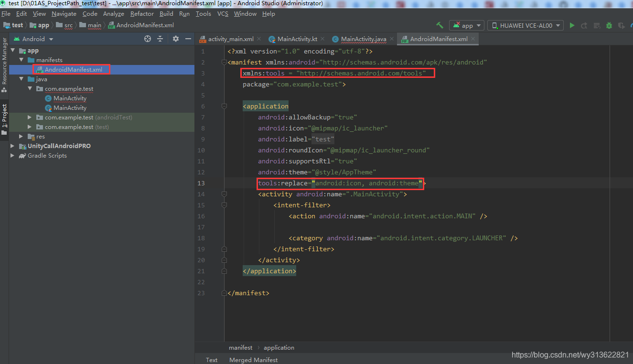The height and width of the screenshot is (364, 633).
Task: Open the View menu
Action: tap(39, 14)
